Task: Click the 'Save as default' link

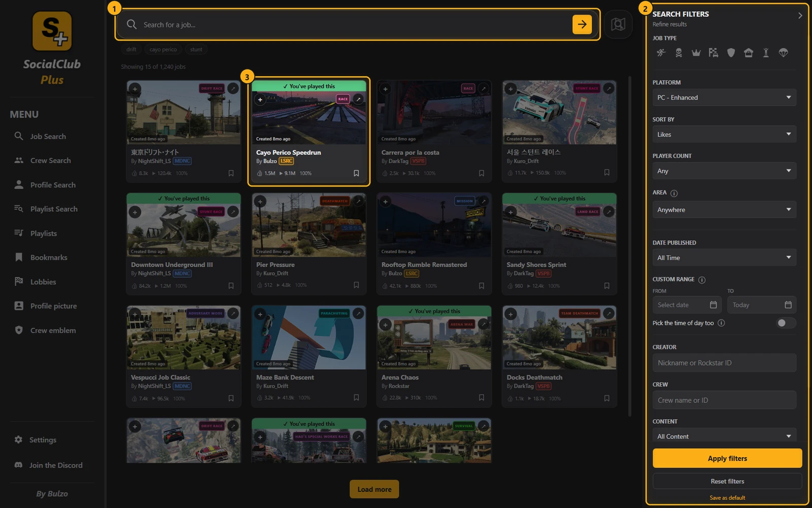Action: coord(727,498)
